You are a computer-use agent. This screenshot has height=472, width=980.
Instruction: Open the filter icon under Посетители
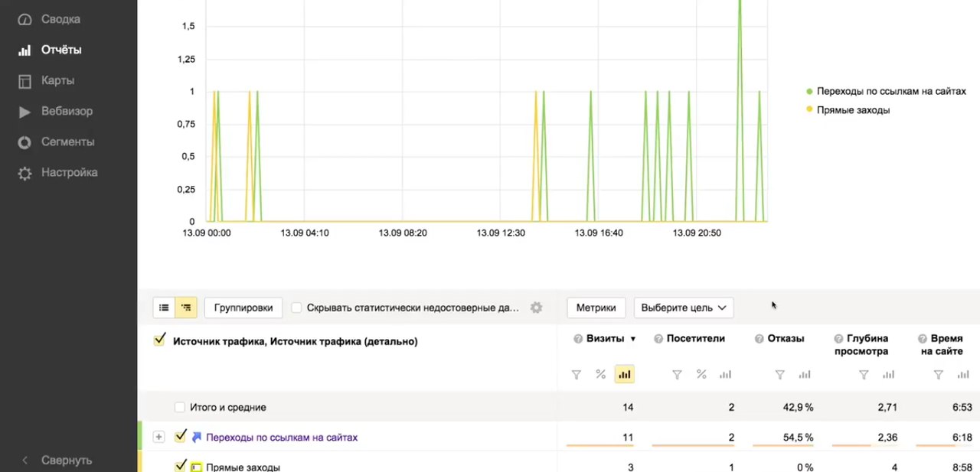tap(677, 374)
